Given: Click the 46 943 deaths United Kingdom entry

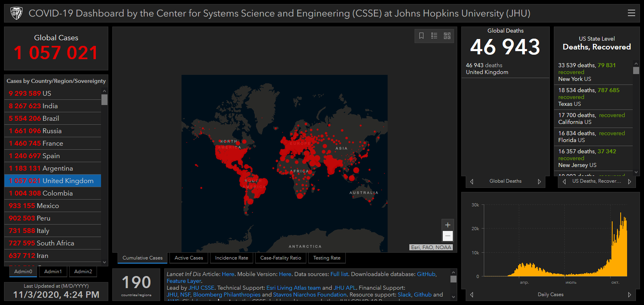Looking at the screenshot, I should tap(505, 69).
